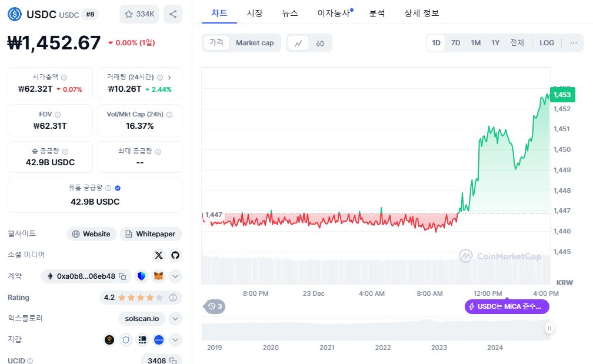The image size is (593, 364).
Task: Click the Binance wallet icon
Action: [109, 340]
